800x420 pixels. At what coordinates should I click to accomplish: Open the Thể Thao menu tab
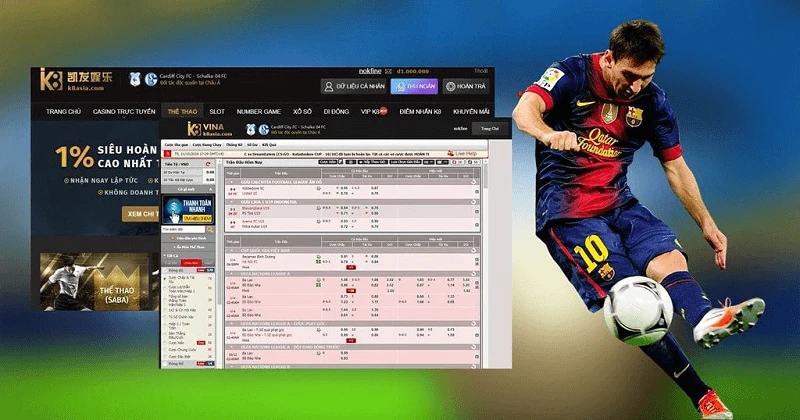182,111
